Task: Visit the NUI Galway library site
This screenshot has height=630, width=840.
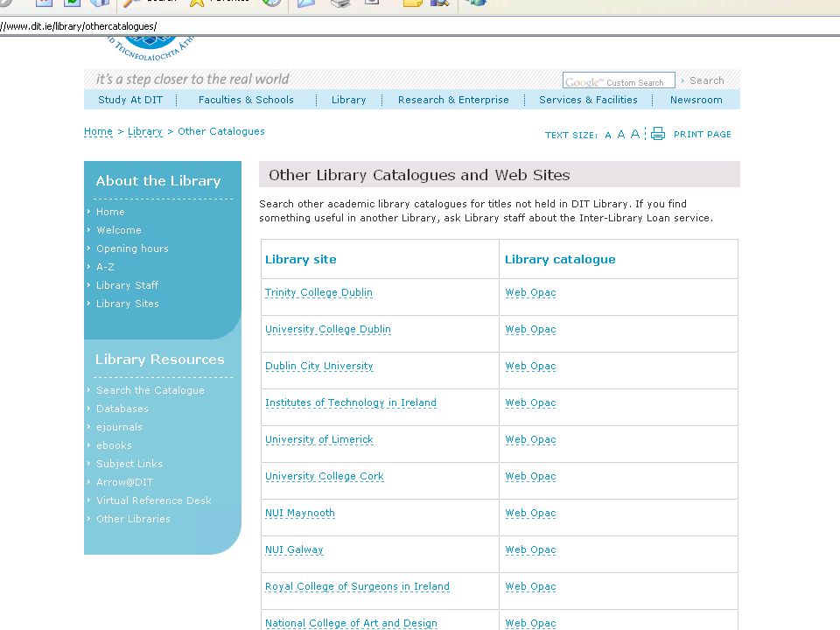Action: pyautogui.click(x=294, y=549)
